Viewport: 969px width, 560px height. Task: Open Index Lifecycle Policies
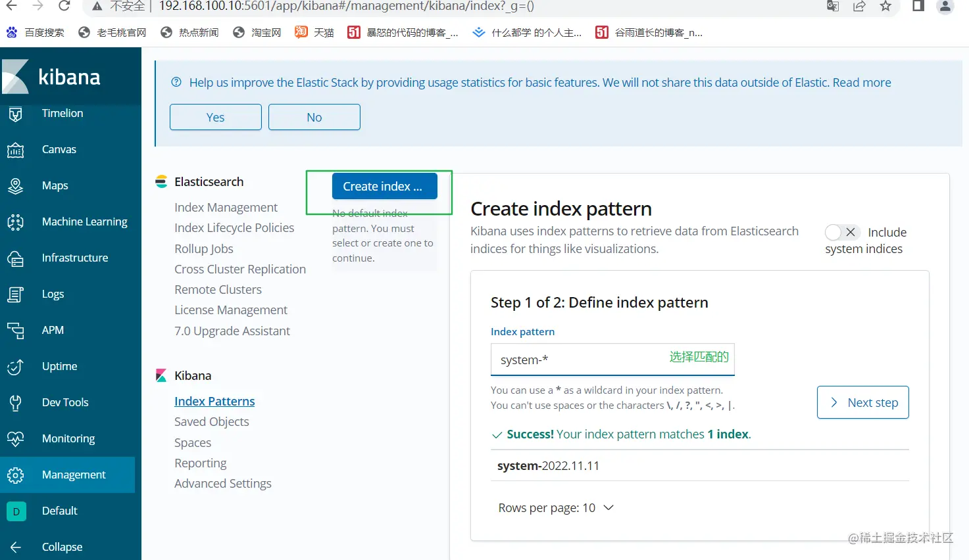[234, 228]
